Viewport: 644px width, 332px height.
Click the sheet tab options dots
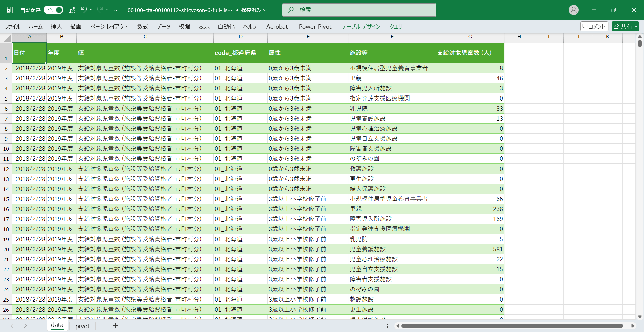[388, 326]
